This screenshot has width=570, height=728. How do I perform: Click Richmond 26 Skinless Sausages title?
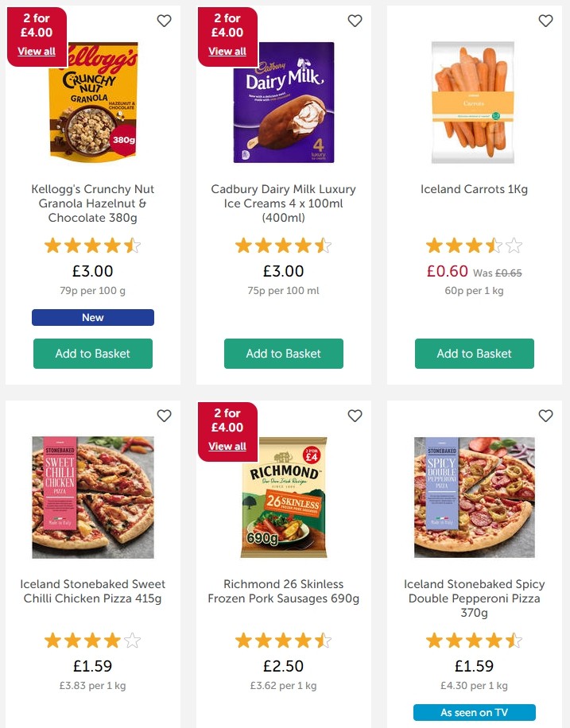[x=284, y=591]
